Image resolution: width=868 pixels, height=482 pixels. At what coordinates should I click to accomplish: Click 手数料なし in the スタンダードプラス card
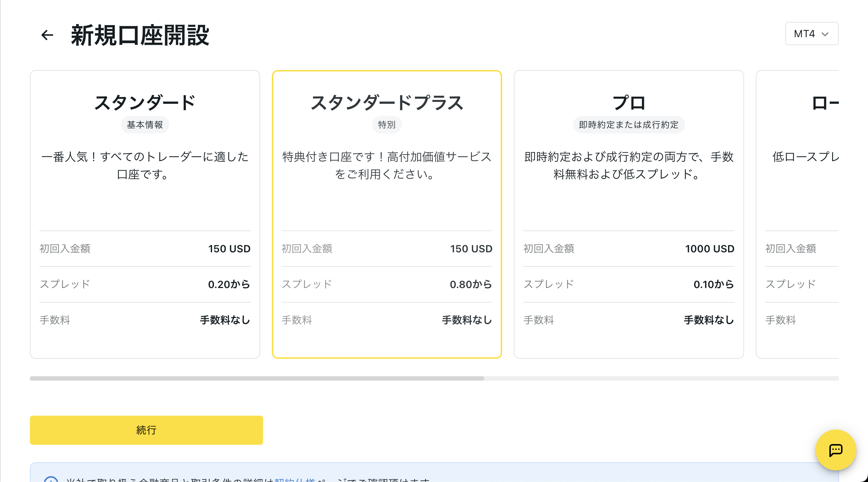pos(467,320)
